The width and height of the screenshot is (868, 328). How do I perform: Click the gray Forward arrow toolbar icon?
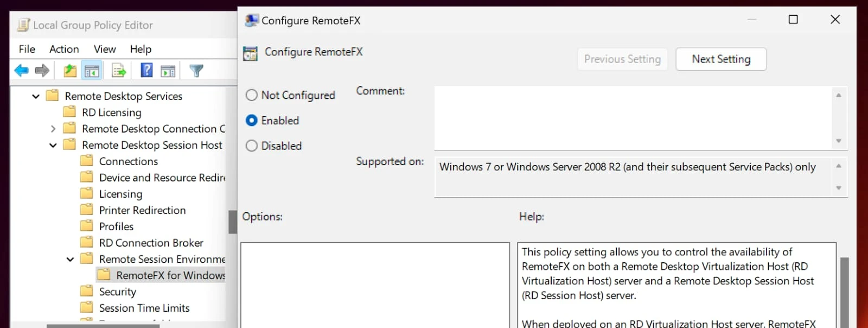pyautogui.click(x=42, y=71)
